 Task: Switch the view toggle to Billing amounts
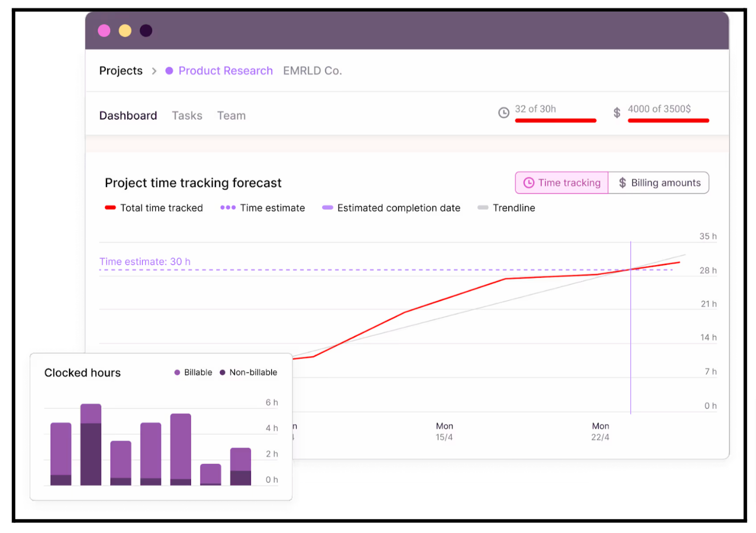point(659,182)
